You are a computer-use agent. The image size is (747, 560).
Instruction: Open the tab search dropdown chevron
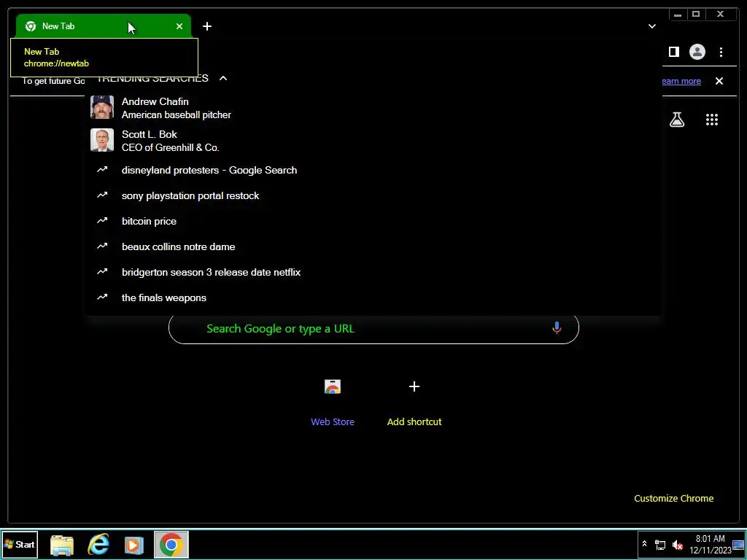coord(651,26)
